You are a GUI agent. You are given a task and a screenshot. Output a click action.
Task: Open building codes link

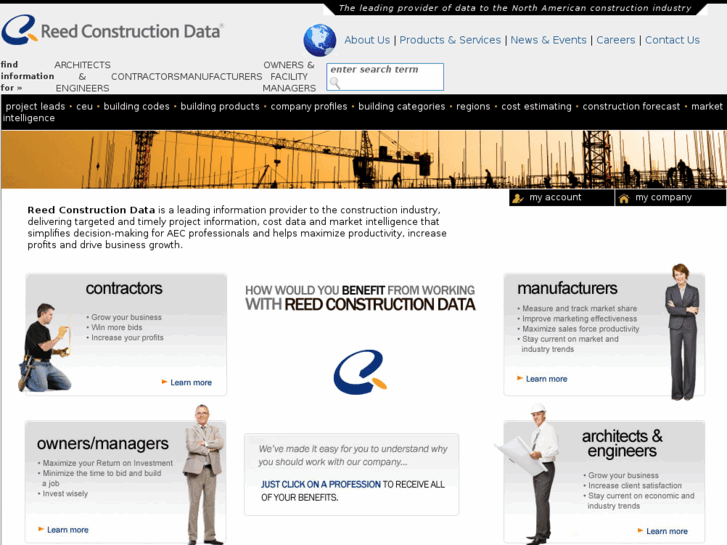click(x=136, y=106)
